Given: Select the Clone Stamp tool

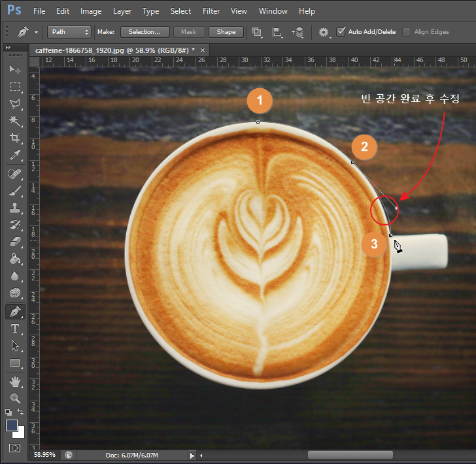Looking at the screenshot, I should [14, 208].
